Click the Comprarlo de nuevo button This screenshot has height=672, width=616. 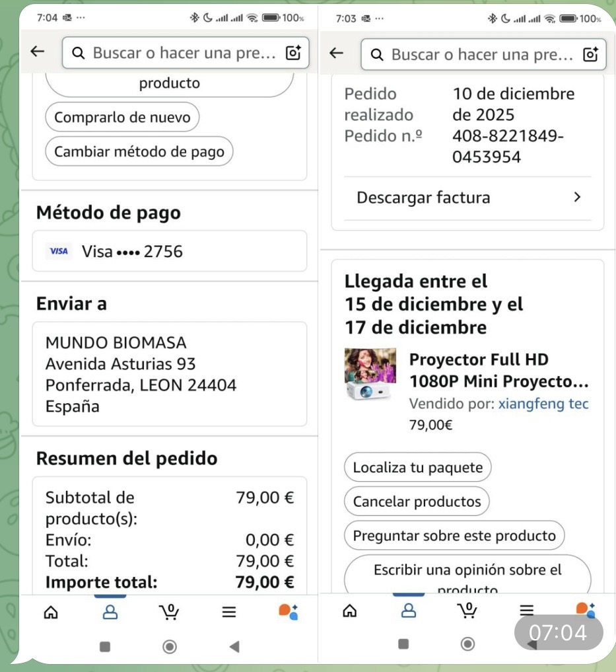[122, 118]
